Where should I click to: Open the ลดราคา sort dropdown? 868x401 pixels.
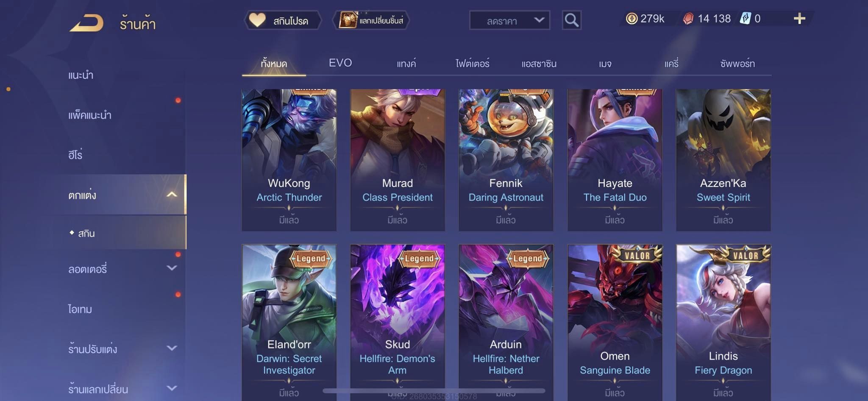509,20
